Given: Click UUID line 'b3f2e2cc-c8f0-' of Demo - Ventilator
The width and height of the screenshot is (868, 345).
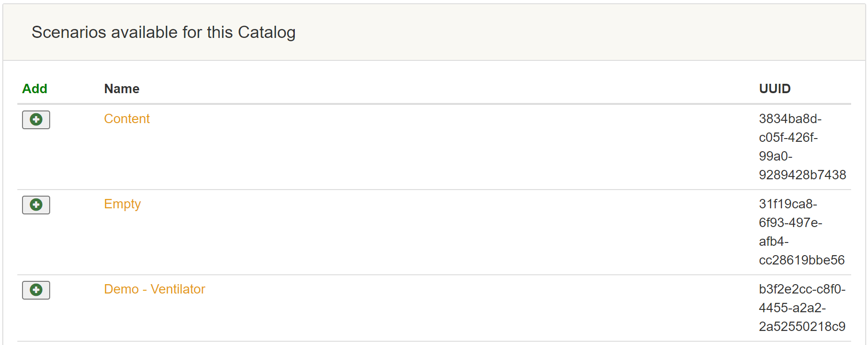Looking at the screenshot, I should click(802, 289).
